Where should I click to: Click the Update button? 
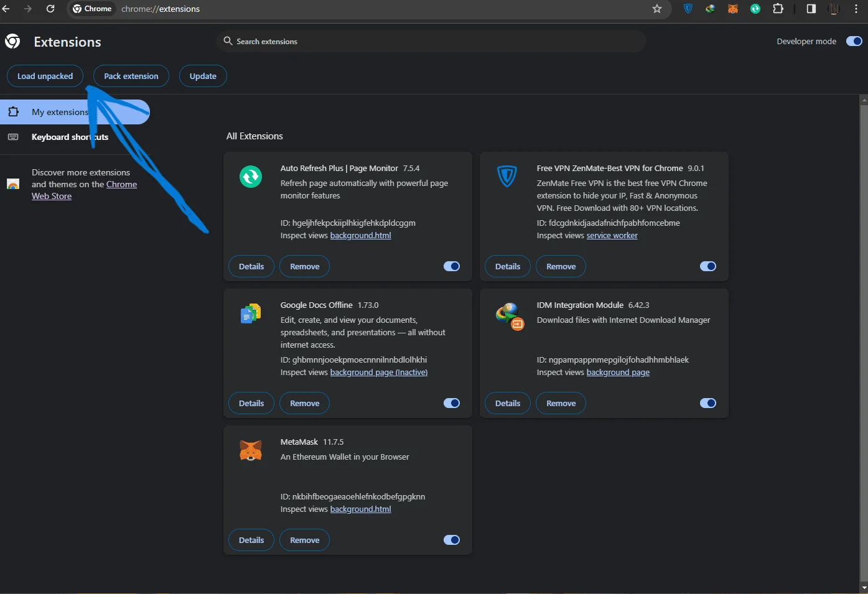[x=203, y=76]
